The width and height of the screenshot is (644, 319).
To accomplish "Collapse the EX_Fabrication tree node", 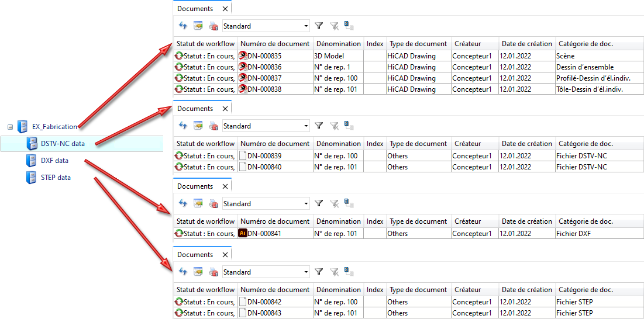I will point(11,127).
